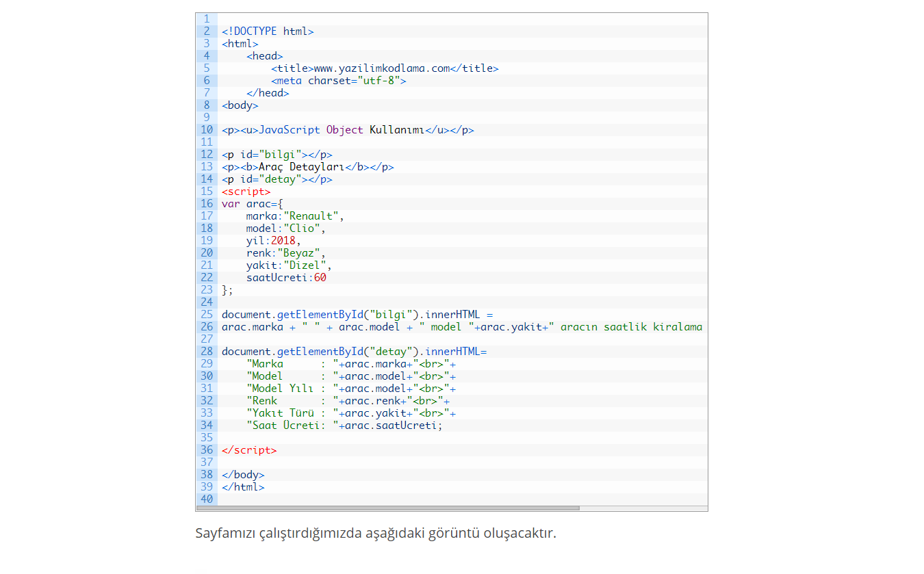Click the opening <html> tag on line 3
Viewport: 924px width, 574px height.
(x=240, y=44)
